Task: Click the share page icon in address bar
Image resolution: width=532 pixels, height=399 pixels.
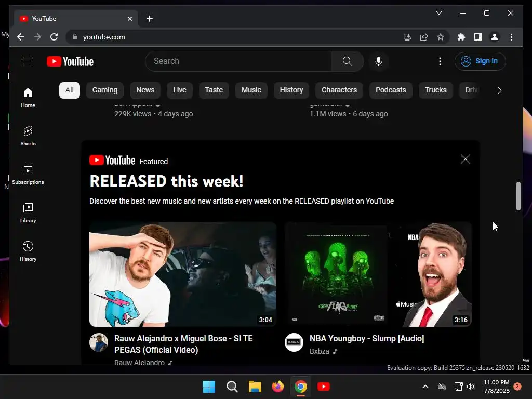Action: point(424,37)
